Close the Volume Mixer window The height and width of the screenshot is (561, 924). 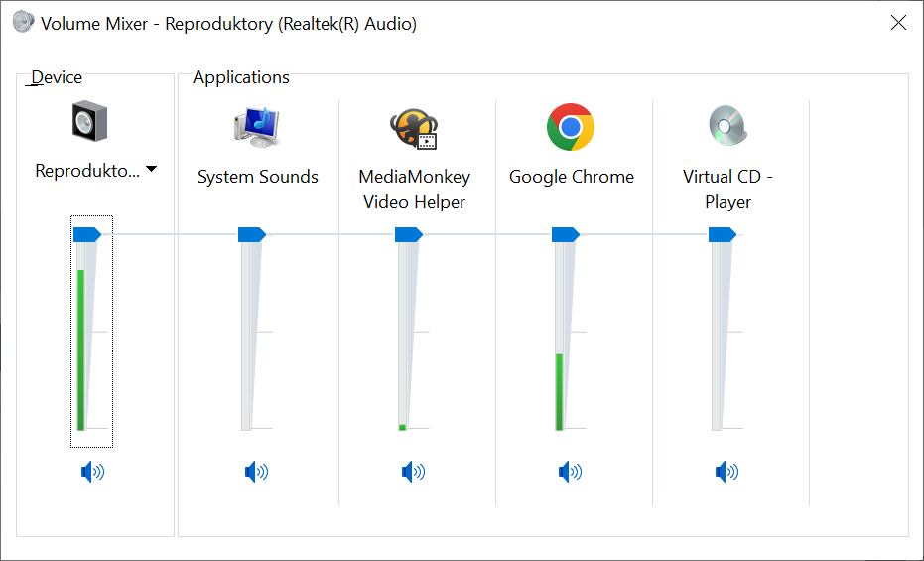click(x=898, y=23)
